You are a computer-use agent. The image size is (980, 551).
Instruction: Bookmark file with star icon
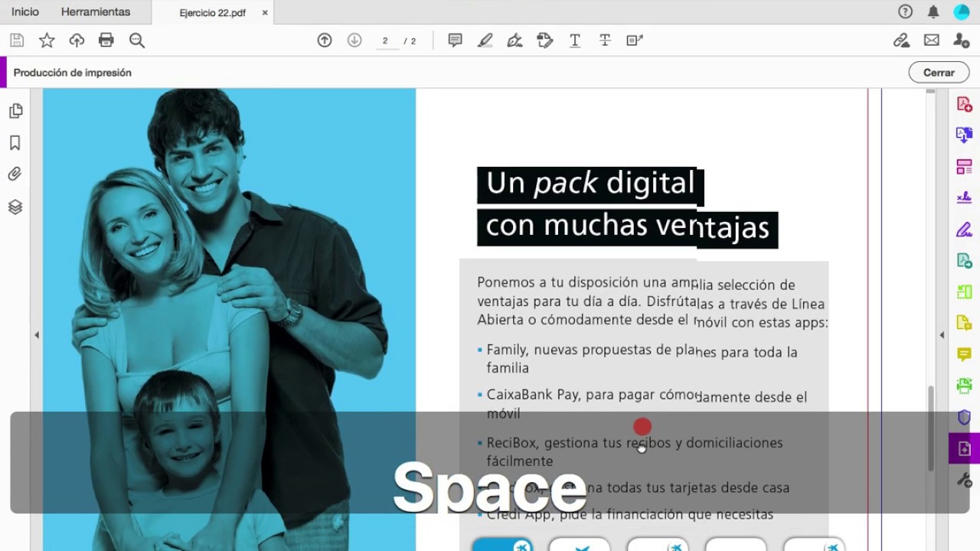(x=47, y=41)
